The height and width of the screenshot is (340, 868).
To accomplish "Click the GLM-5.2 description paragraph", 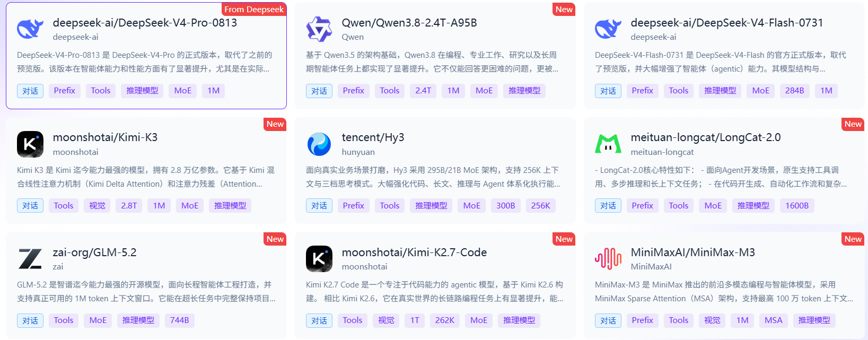I will tap(146, 292).
